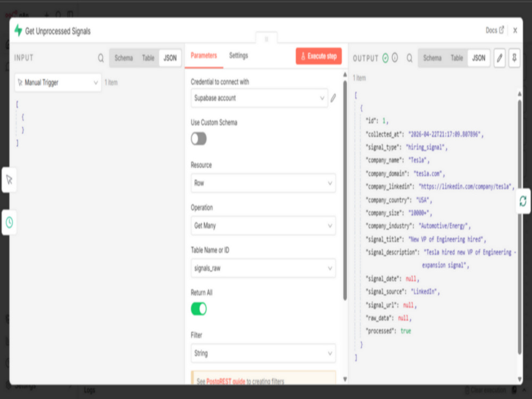Click the left-side clock history icon
Screen dimensions: 532x399
9,222
